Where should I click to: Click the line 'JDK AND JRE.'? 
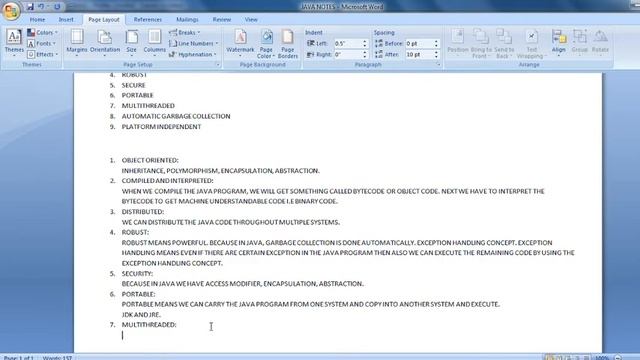(x=141, y=314)
